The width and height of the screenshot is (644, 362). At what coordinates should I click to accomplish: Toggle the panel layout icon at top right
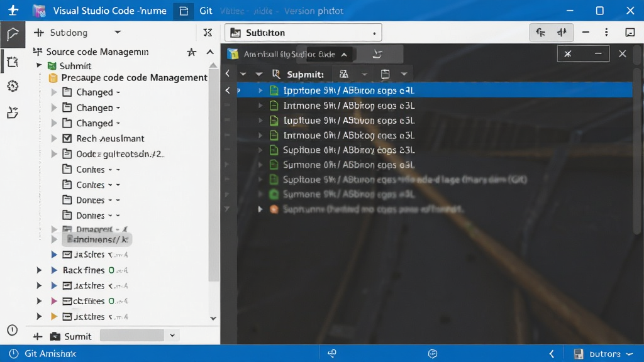pyautogui.click(x=630, y=33)
